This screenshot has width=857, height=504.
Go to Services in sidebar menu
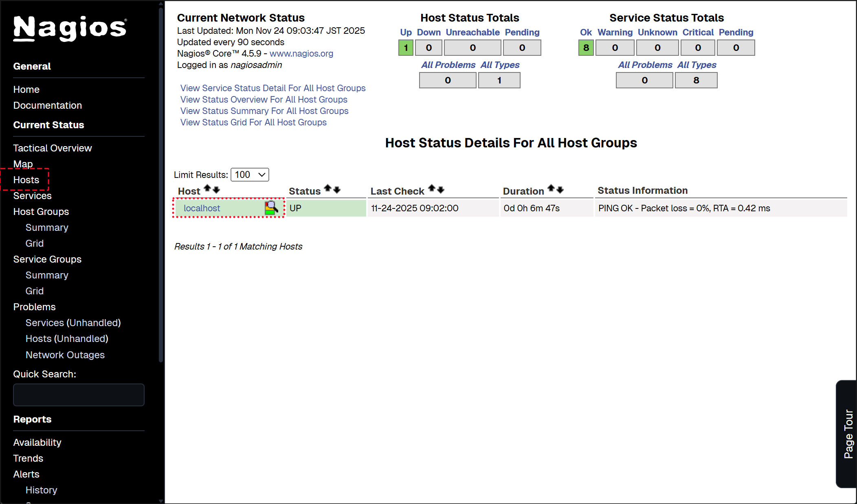(x=32, y=196)
